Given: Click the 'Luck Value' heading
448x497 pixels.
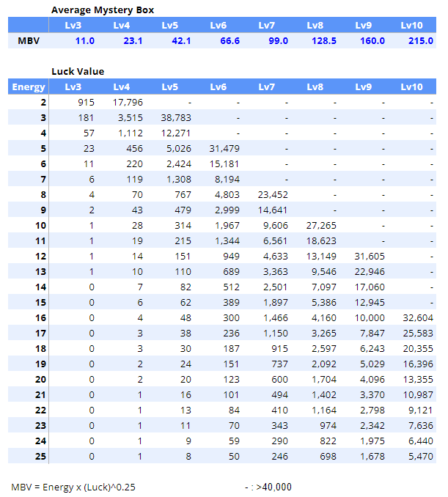Looking at the screenshot, I should 78,72.
